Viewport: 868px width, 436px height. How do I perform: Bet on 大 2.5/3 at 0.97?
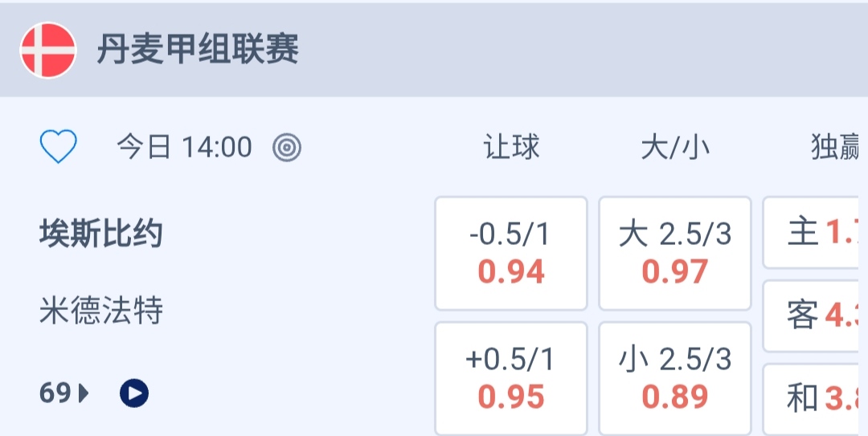[675, 253]
